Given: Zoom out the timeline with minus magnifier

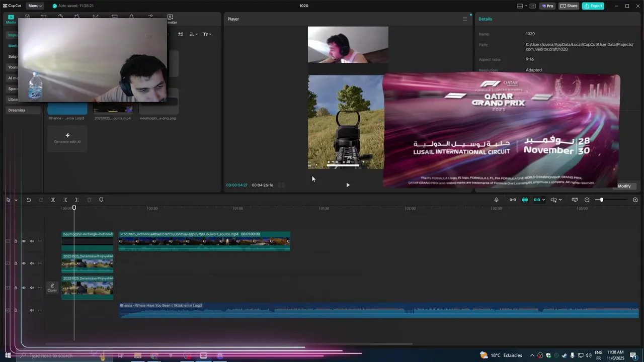Looking at the screenshot, I should pyautogui.click(x=587, y=200).
